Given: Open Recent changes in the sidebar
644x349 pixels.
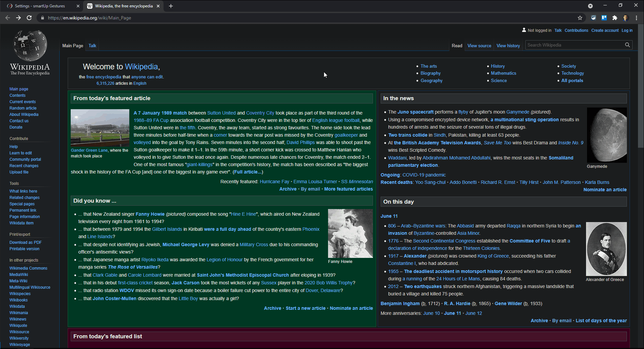Looking at the screenshot, I should [24, 166].
